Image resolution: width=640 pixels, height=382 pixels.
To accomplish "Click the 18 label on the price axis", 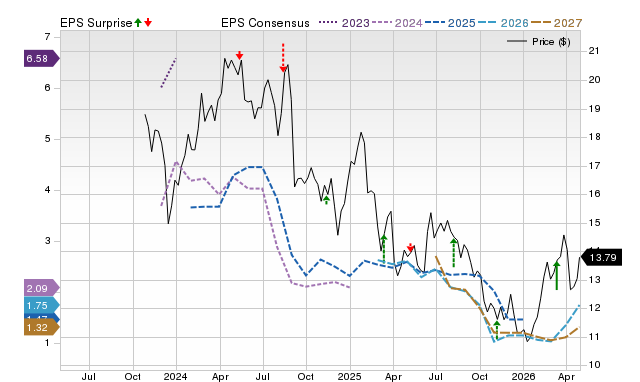I will (594, 137).
